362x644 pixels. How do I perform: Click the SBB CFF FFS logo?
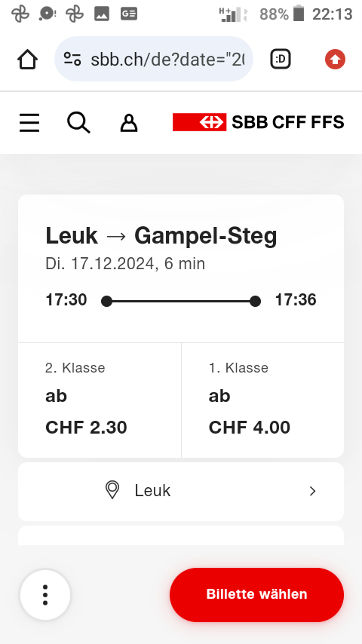tap(259, 122)
